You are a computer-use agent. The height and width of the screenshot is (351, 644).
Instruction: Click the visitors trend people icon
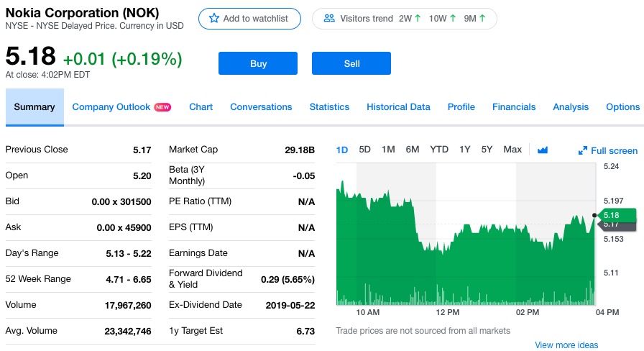pyautogui.click(x=329, y=18)
